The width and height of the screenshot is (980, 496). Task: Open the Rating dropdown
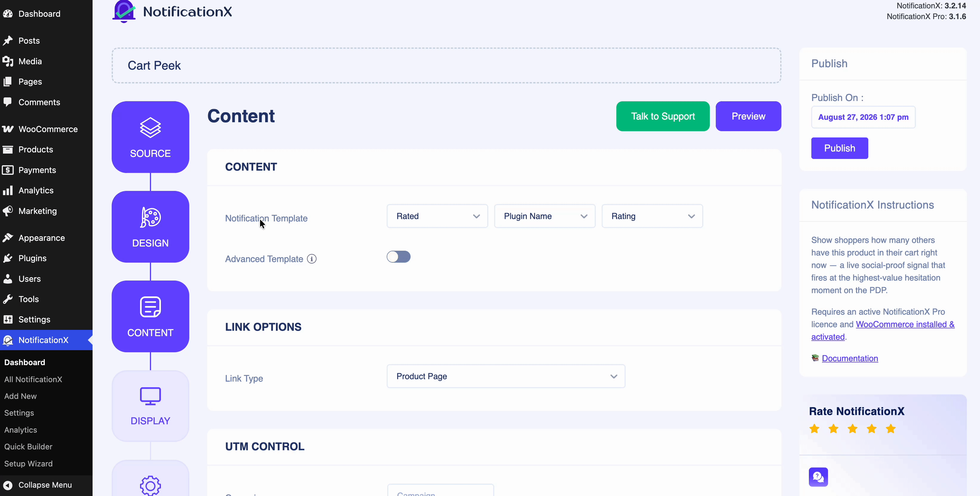pyautogui.click(x=652, y=216)
